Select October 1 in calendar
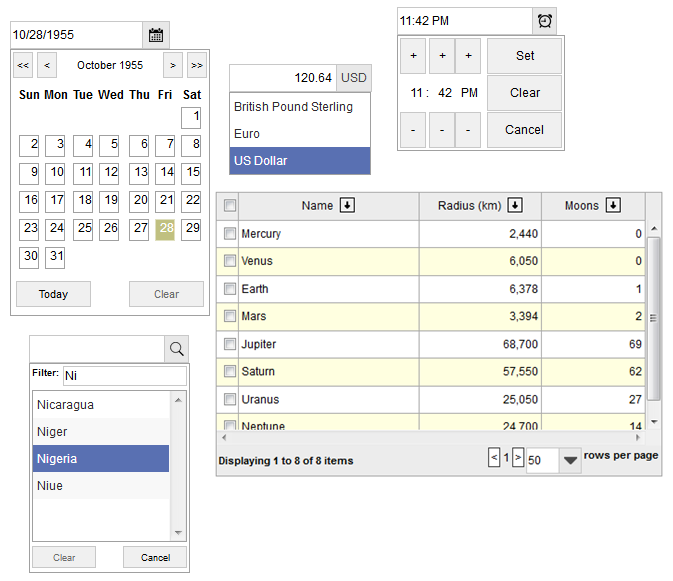 [x=191, y=118]
